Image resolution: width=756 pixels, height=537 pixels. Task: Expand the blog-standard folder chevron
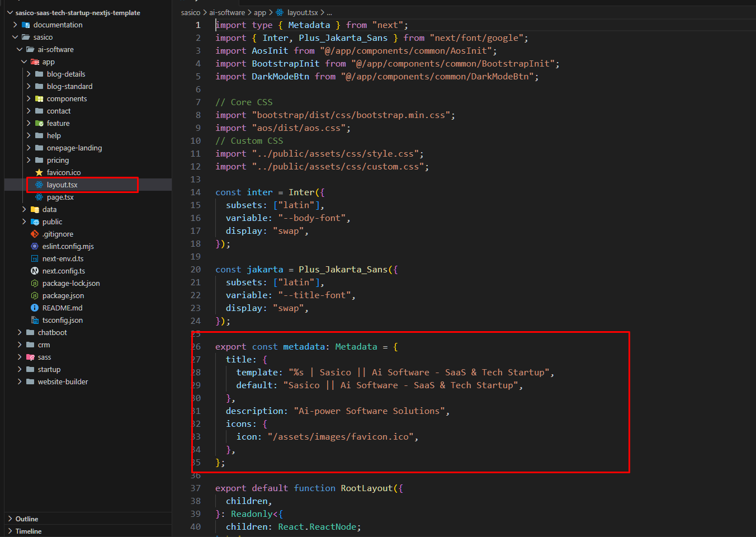pos(29,86)
